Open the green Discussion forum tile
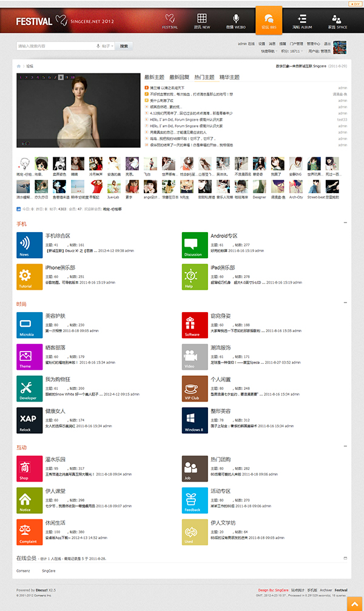This screenshot has height=611, width=364. (195, 245)
